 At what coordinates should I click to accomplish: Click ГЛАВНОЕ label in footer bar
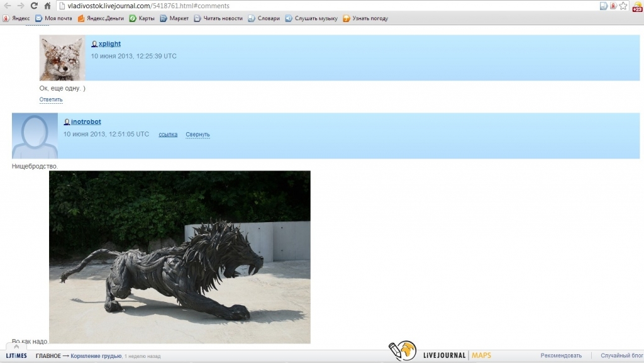click(x=48, y=356)
